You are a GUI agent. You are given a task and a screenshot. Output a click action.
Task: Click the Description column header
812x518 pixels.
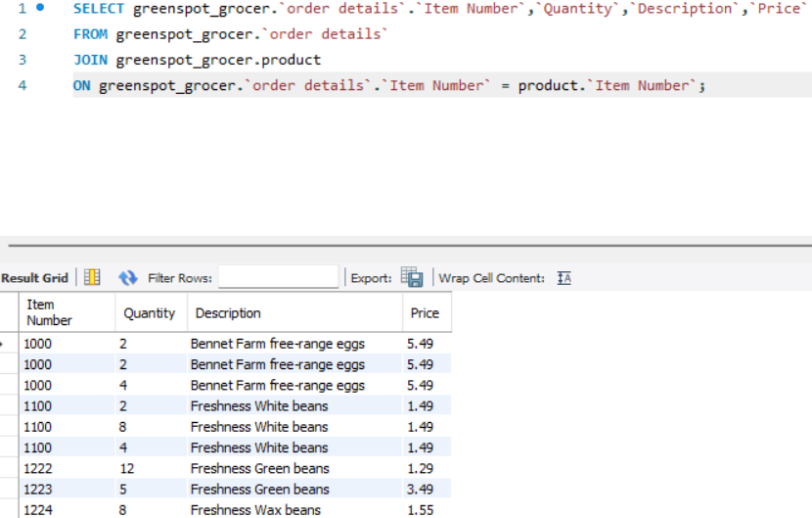coord(294,312)
